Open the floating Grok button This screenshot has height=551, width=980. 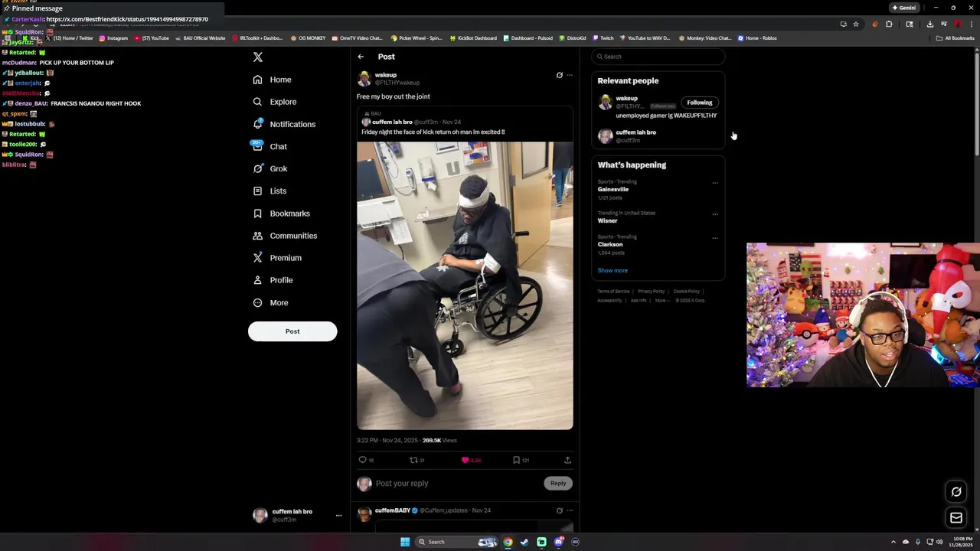click(x=956, y=492)
